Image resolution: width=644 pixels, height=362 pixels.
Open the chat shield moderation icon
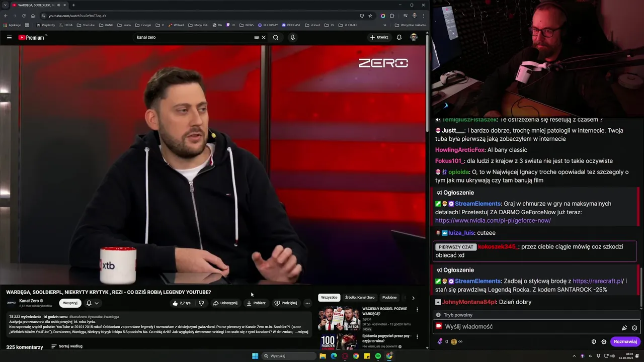pos(594,342)
